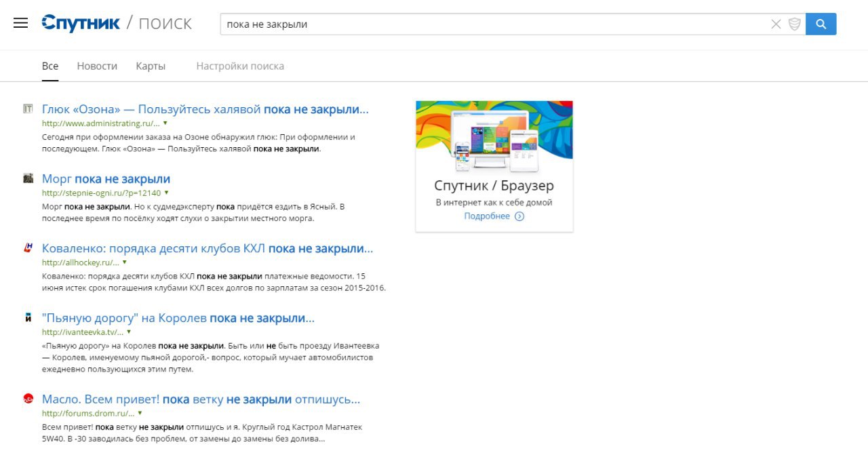This screenshot has width=868, height=455.
Task: Click the snippet about платежные ведомости КХЛ
Action: pyautogui.click(x=214, y=282)
